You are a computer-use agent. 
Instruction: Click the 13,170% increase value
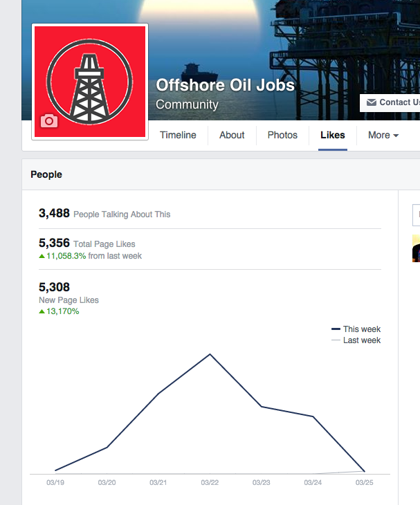[59, 311]
